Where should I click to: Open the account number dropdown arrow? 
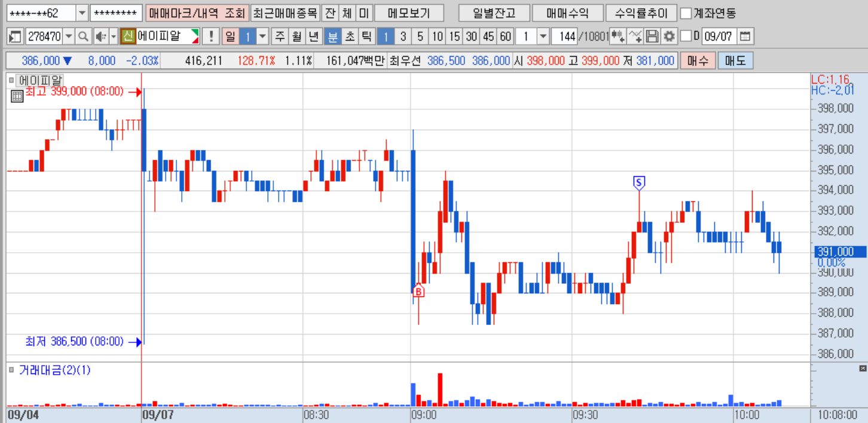click(82, 13)
